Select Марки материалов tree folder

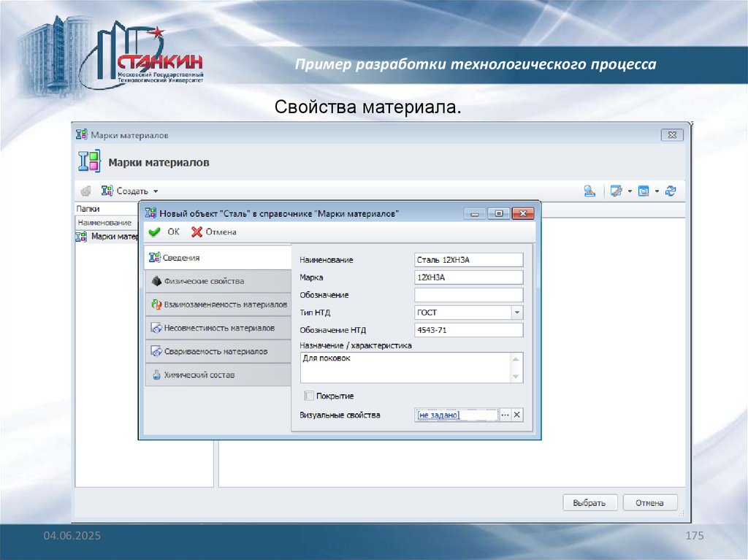pos(107,236)
